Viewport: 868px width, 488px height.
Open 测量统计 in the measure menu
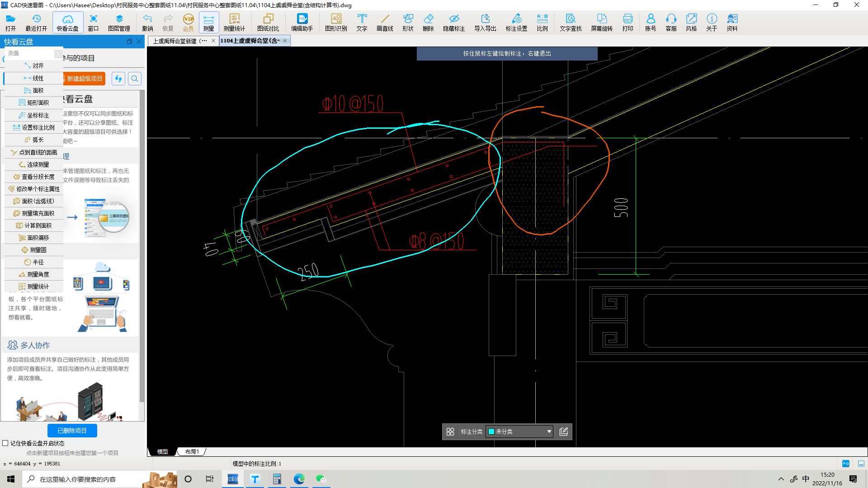34,286
